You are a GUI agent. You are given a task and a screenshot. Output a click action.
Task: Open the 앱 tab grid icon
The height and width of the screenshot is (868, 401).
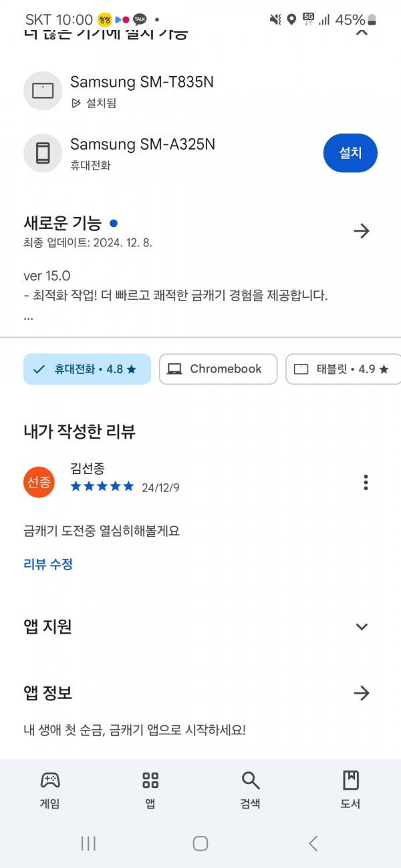coord(150,780)
